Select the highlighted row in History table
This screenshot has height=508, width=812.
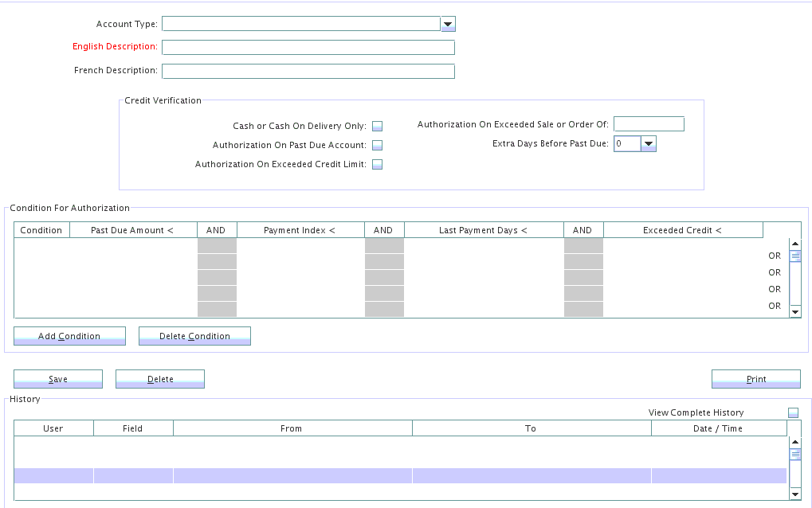click(400, 475)
